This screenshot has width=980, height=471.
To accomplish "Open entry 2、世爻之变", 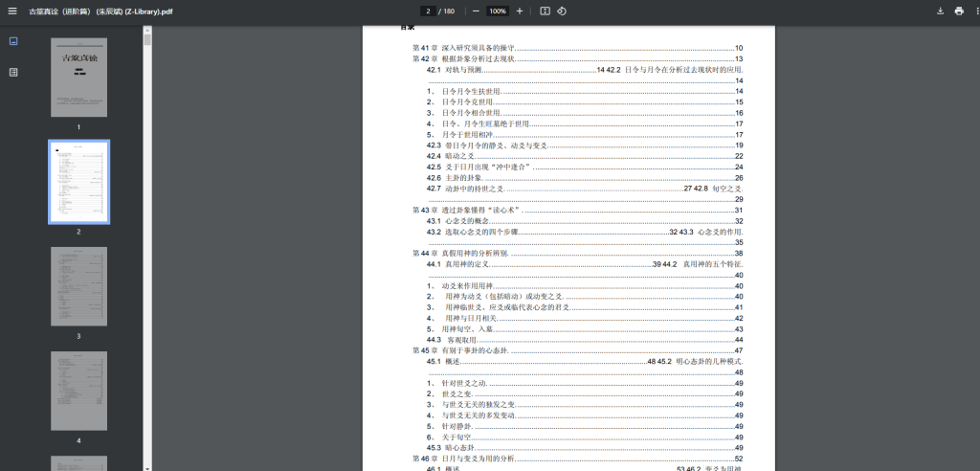I will [x=585, y=393].
